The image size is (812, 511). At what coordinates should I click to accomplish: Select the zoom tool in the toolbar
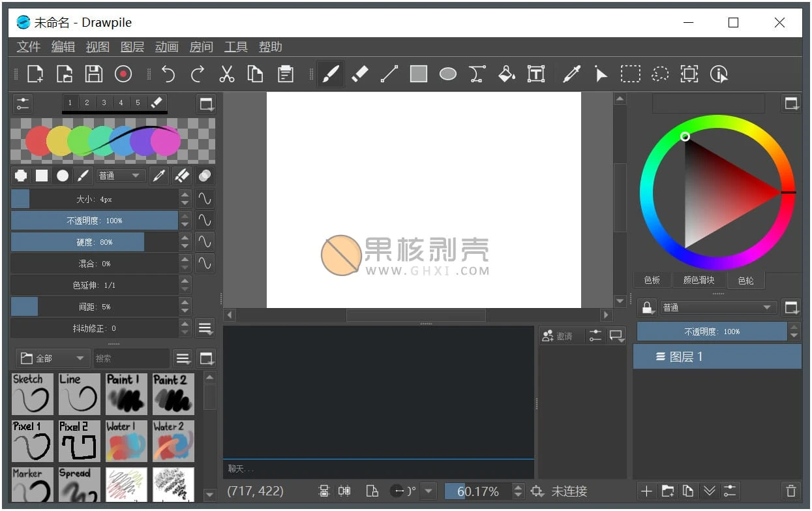[x=689, y=74]
